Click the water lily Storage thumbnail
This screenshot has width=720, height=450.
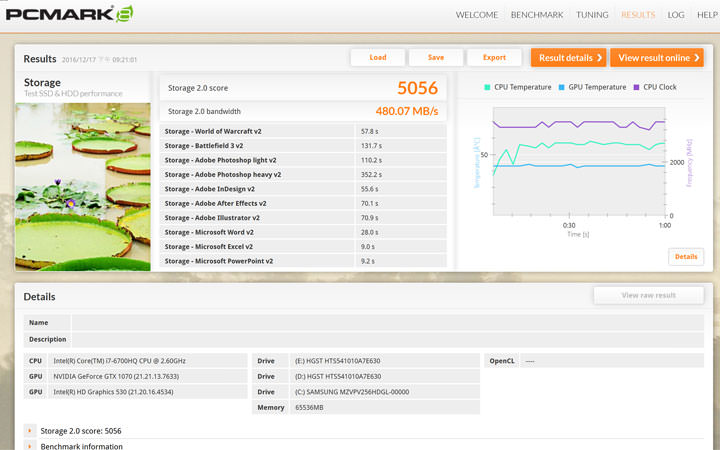[x=83, y=186]
